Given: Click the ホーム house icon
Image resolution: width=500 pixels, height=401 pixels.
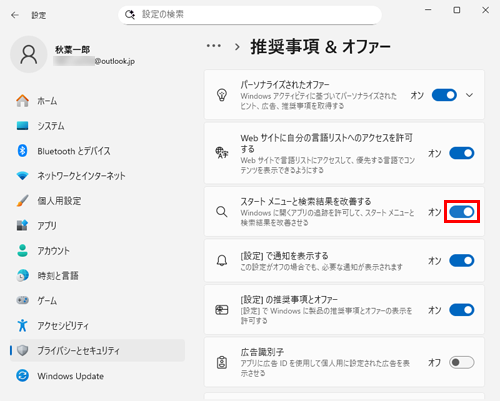Looking at the screenshot, I should [22, 101].
